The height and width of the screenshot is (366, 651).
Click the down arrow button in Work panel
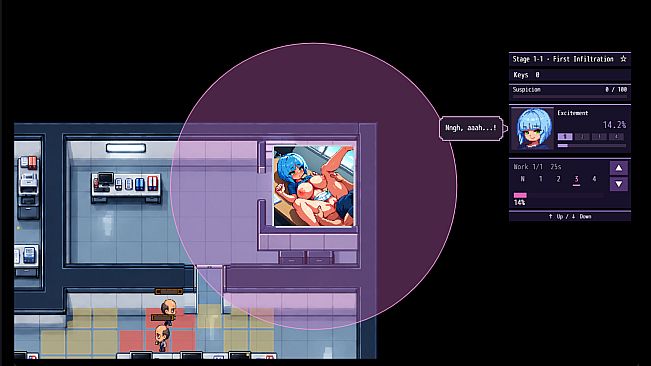pyautogui.click(x=619, y=184)
